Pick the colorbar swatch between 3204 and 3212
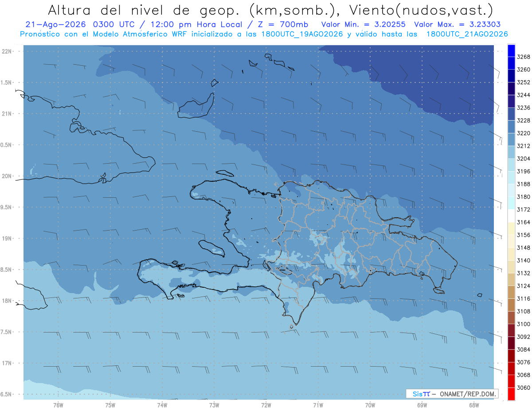 point(511,152)
